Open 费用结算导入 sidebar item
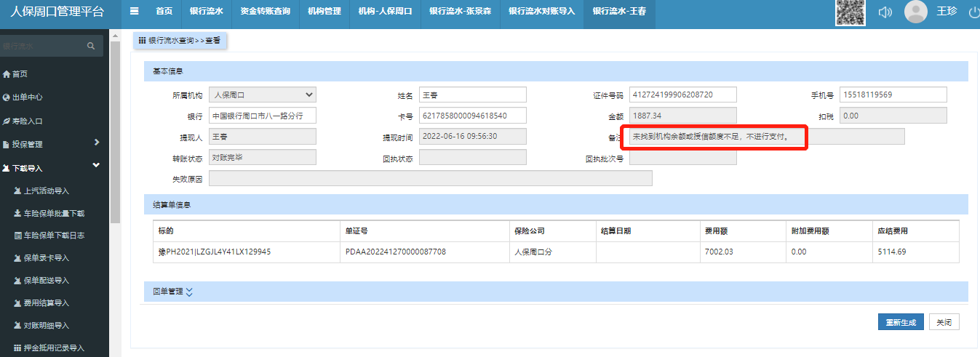 [41, 303]
